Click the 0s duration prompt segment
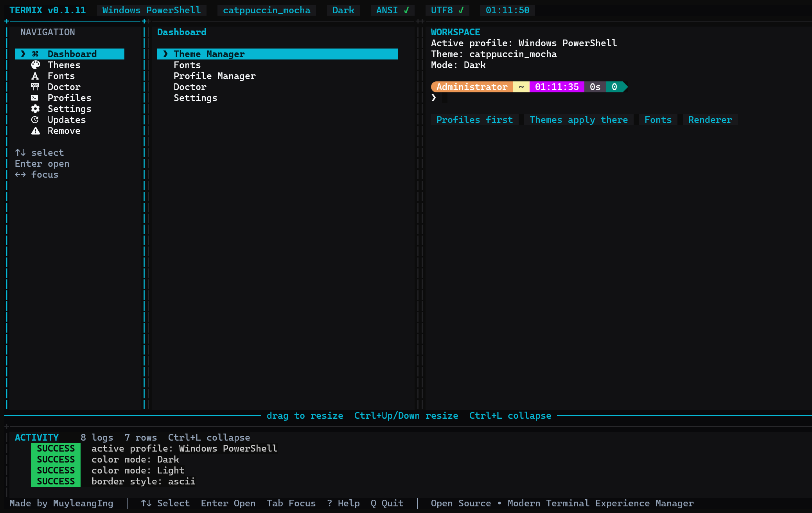 [595, 87]
